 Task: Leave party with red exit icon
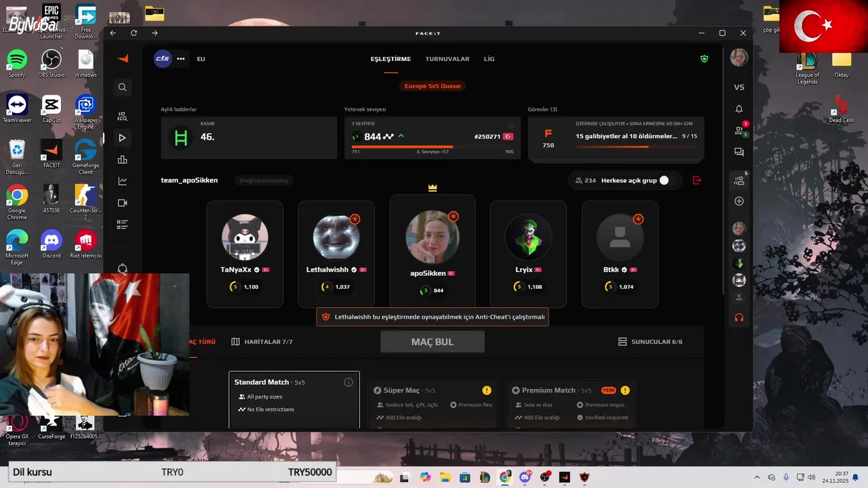click(696, 180)
